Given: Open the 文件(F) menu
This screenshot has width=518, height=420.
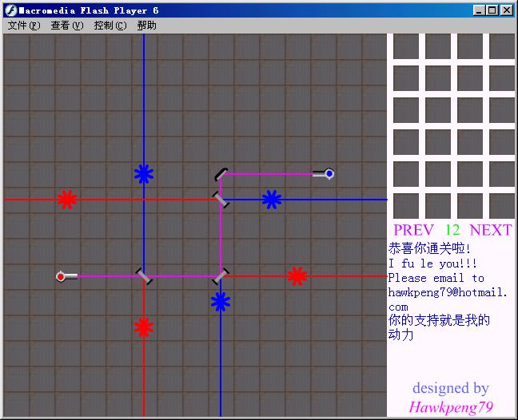Looking at the screenshot, I should [24, 26].
